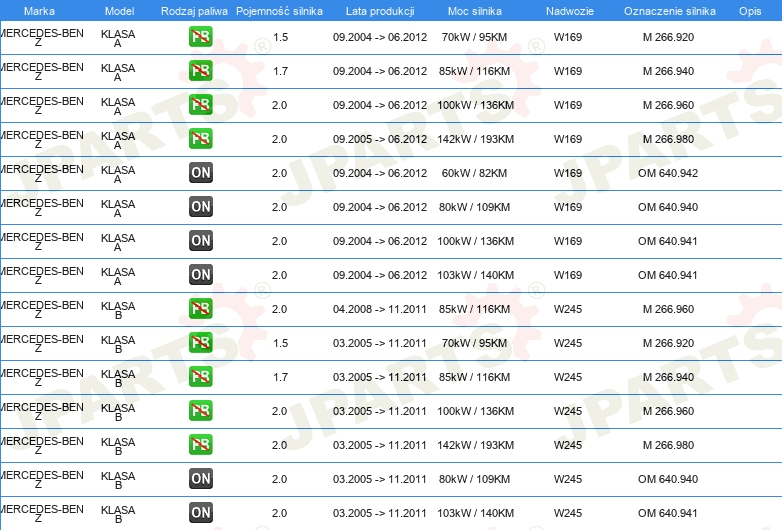Screen dimensions: 782x530
Task: Select KLASA A in the 60kW / 82KM row
Action: click(118, 175)
